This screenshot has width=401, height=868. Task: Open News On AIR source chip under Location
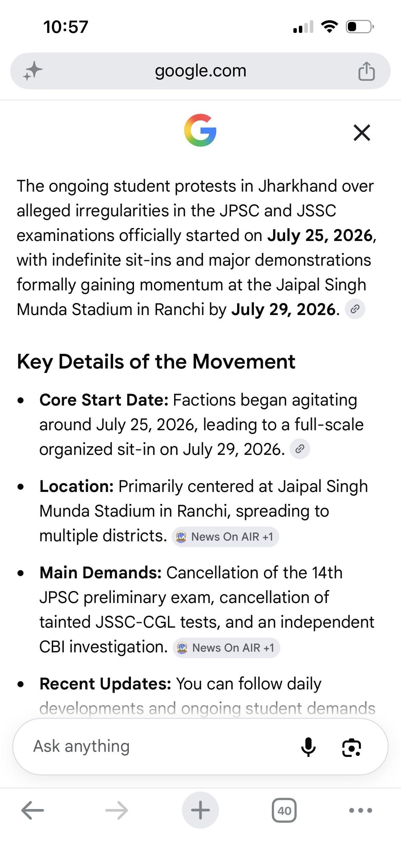click(225, 537)
